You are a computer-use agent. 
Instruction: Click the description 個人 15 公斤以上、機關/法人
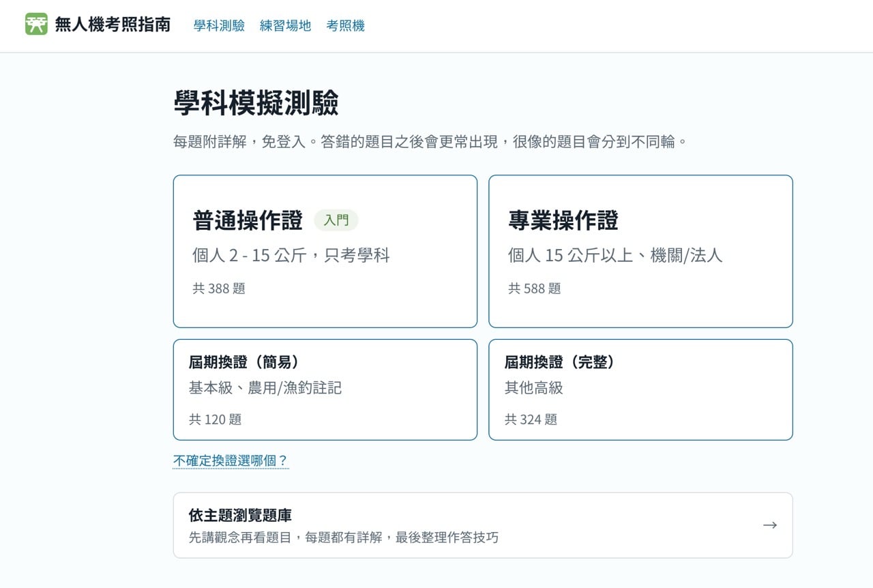coord(615,256)
